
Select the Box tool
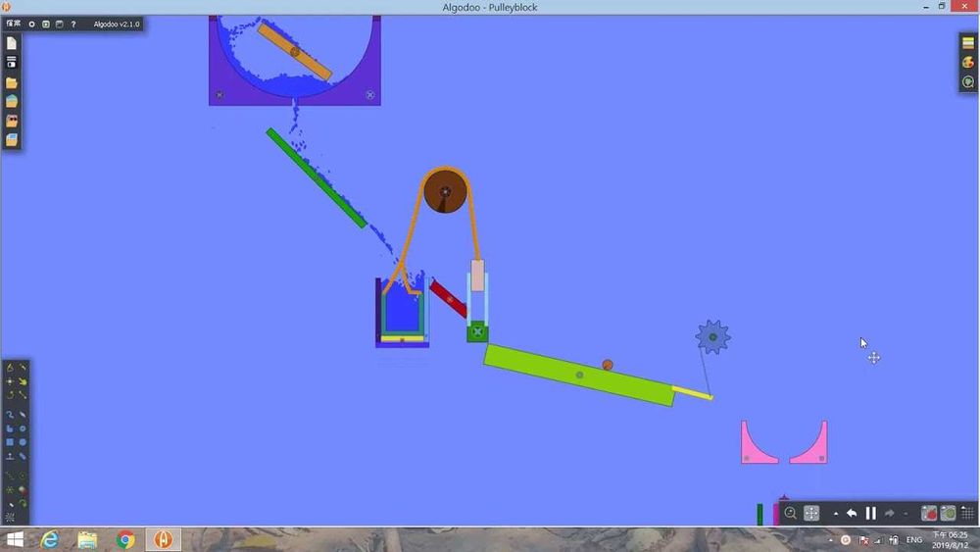tap(10, 442)
